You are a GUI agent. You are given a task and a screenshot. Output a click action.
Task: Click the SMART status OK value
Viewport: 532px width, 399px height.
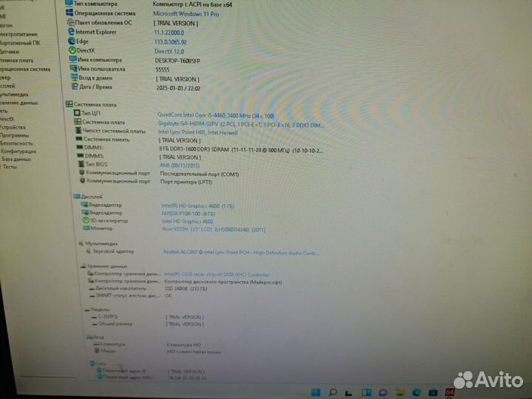pos(168,296)
